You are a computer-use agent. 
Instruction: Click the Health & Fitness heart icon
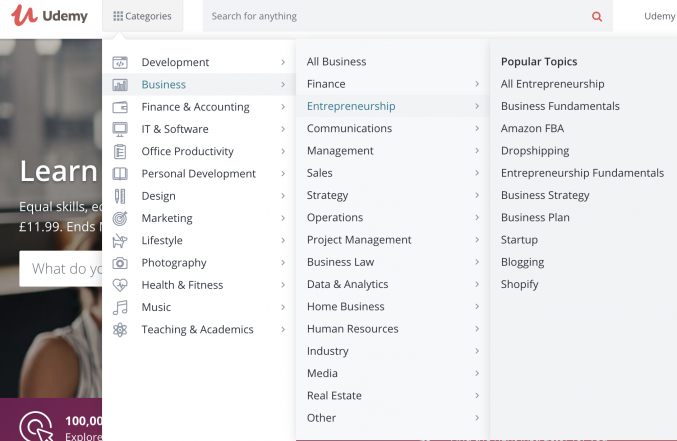[x=120, y=285]
